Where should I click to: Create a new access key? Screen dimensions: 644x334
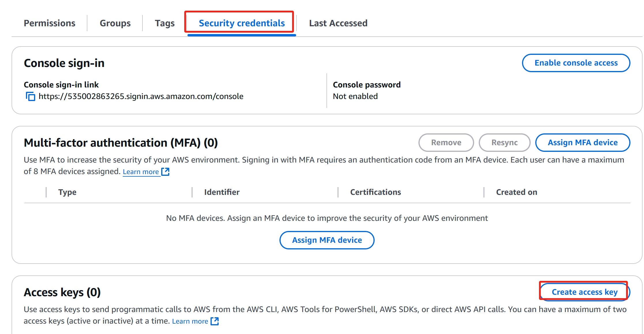click(585, 292)
